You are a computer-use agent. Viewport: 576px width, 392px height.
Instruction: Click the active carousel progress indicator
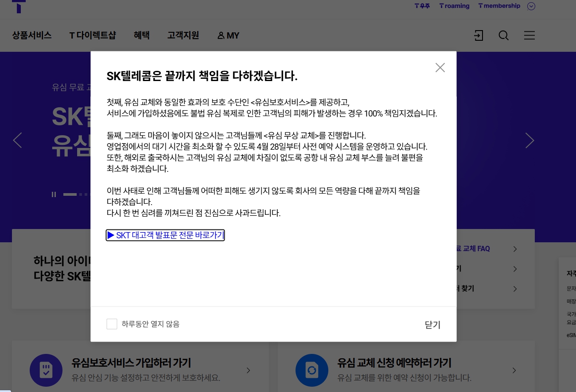pos(70,194)
